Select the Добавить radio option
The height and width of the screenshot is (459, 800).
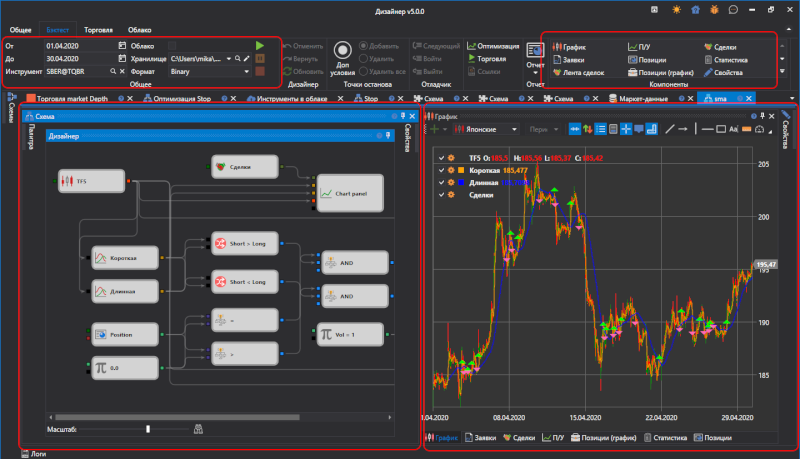[379, 46]
